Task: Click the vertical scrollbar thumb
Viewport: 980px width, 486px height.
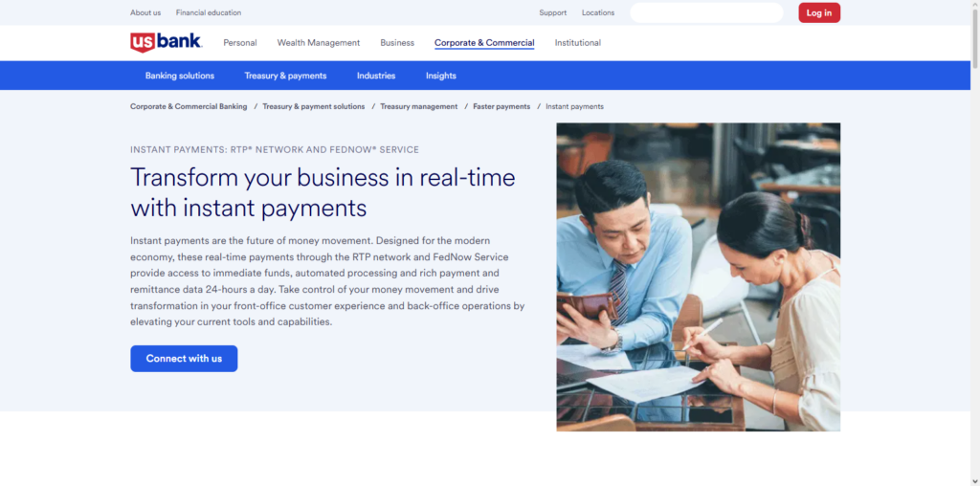Action: click(975, 37)
